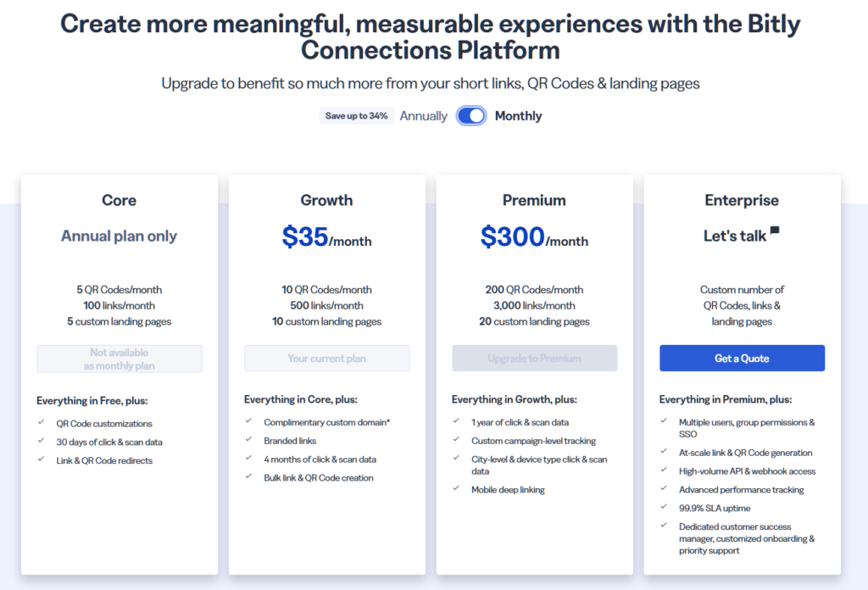This screenshot has height=590, width=868.
Task: Click checkmark icon beside 99.9% SLA uptime
Action: click(x=664, y=507)
